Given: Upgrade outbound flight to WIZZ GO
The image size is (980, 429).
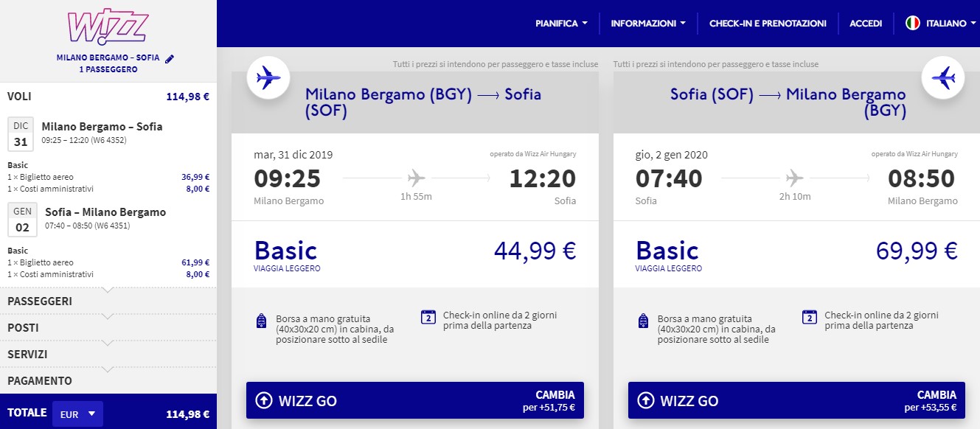Looking at the screenshot, I should point(414,400).
